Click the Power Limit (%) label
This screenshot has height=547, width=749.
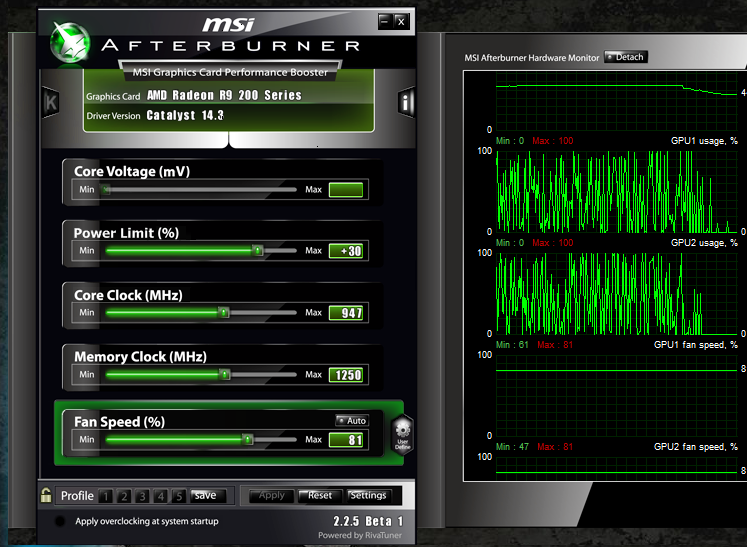point(126,233)
